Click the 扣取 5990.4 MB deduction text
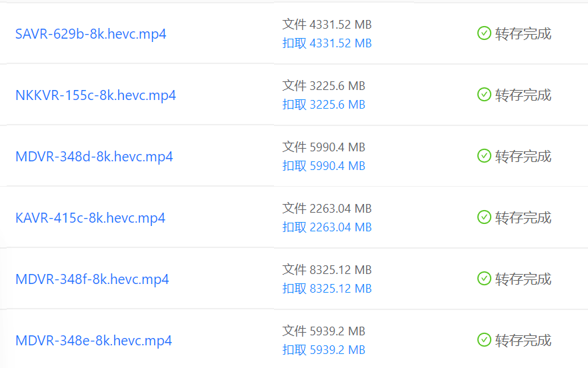 (x=323, y=166)
